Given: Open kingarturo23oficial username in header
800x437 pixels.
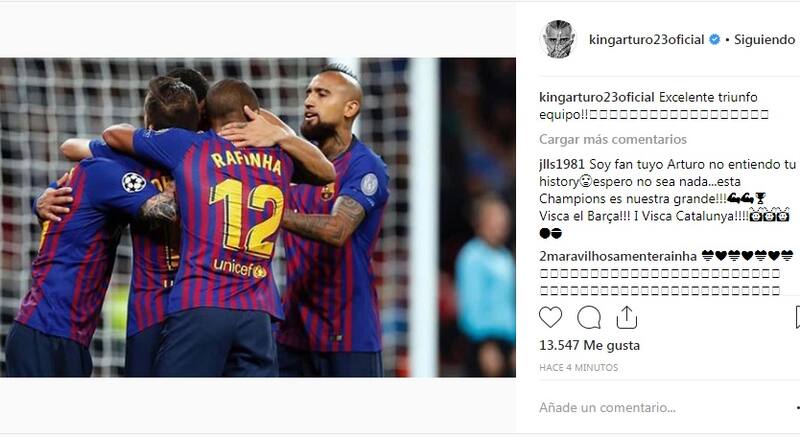Looking at the screenshot, I should tap(646, 39).
